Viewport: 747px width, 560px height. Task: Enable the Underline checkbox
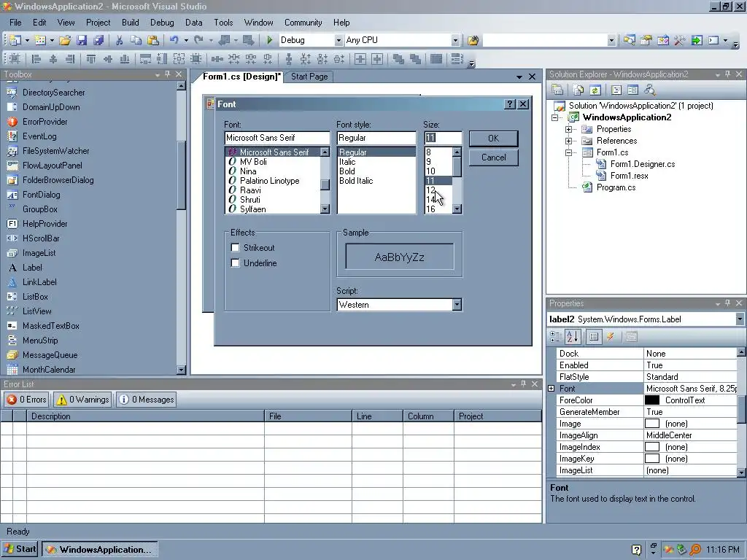pos(235,262)
